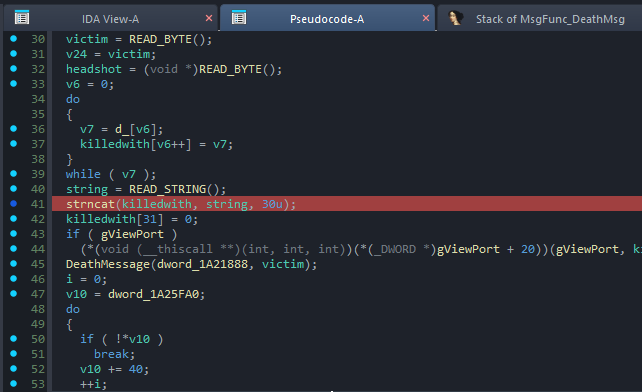Remove the active breakpoint on line 41

coord(14,204)
